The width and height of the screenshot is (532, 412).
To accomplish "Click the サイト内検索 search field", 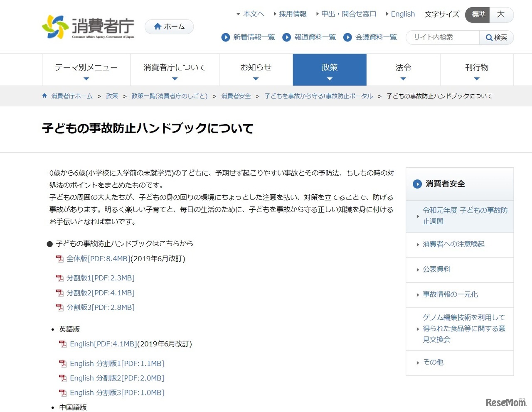I will click(x=443, y=37).
